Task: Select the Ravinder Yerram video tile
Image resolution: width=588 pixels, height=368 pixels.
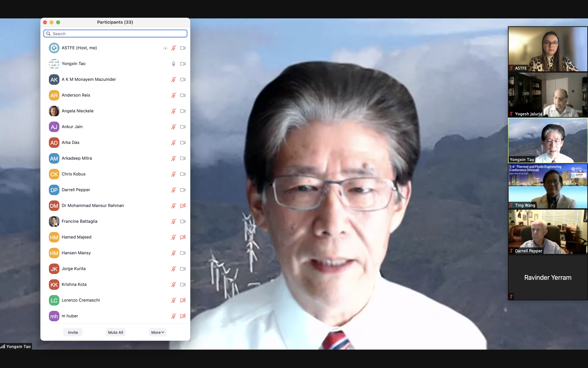Action: coord(548,278)
